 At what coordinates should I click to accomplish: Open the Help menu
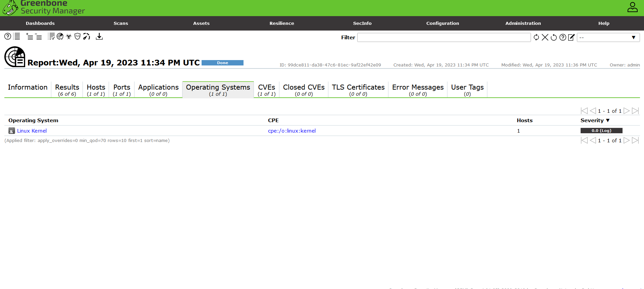tap(604, 23)
